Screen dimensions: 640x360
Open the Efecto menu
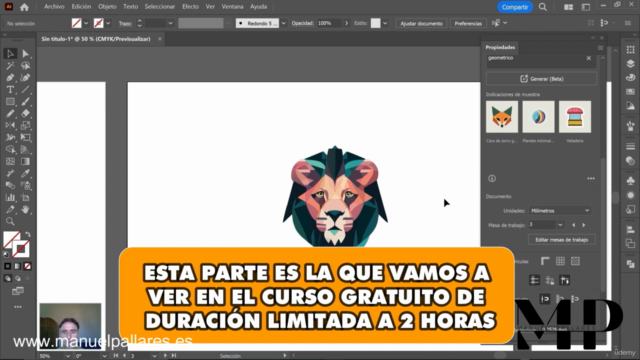click(x=190, y=7)
